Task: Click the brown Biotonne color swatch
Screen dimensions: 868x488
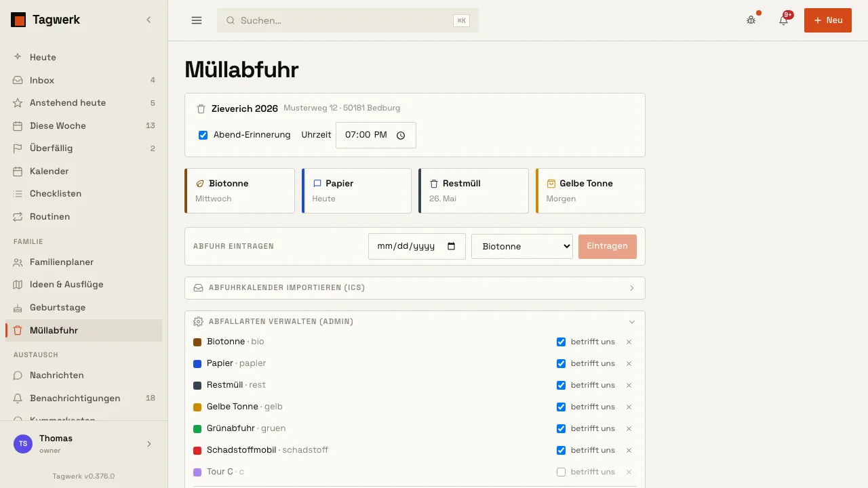Action: click(197, 342)
